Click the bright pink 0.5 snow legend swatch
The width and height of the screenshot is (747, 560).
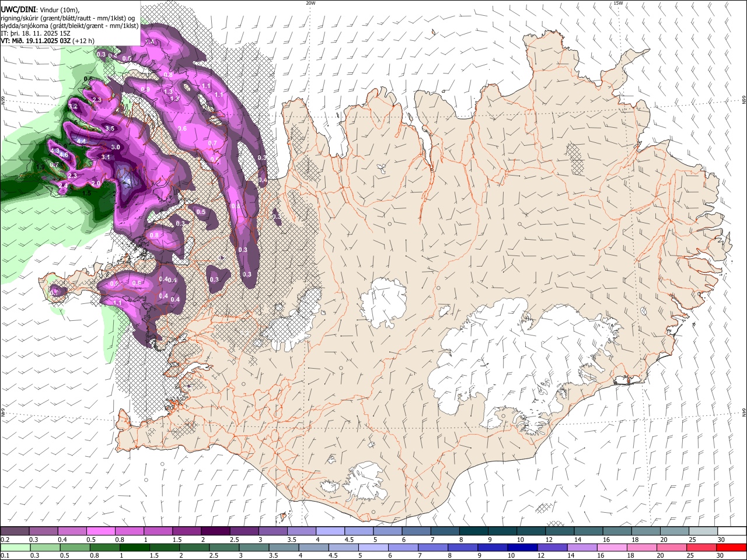point(100,531)
